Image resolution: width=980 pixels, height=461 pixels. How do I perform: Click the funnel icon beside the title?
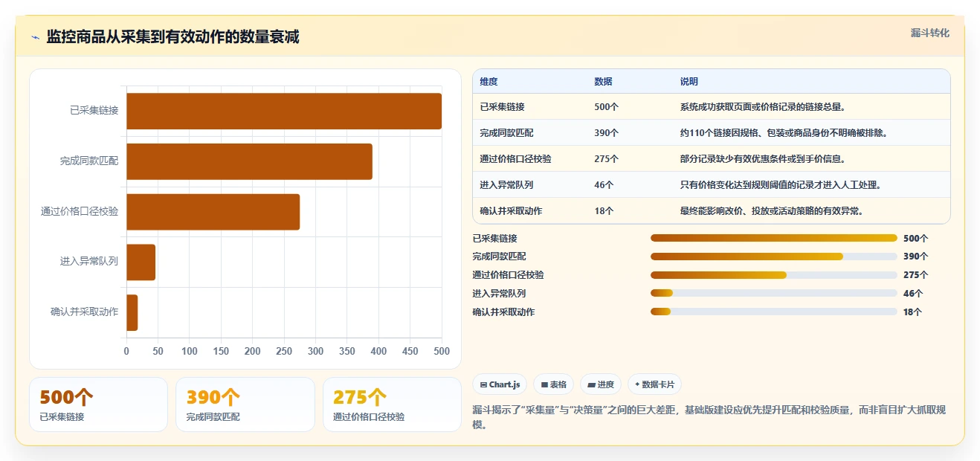coord(35,37)
